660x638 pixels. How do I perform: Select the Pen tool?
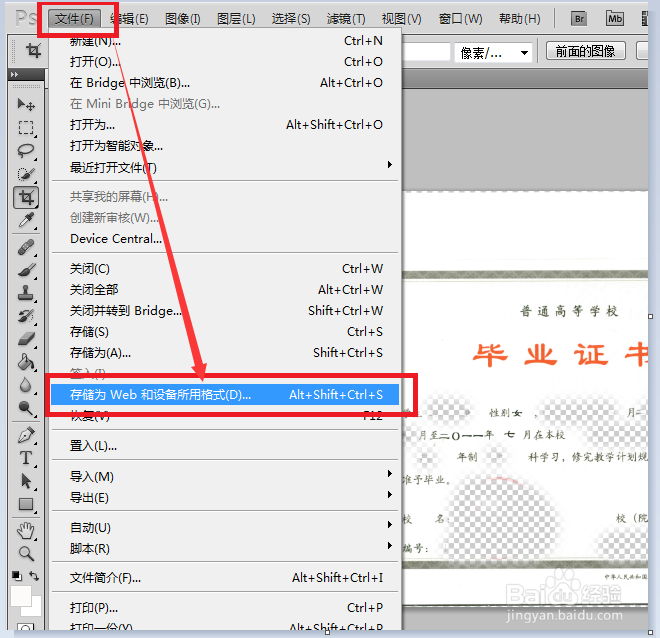(x=26, y=435)
